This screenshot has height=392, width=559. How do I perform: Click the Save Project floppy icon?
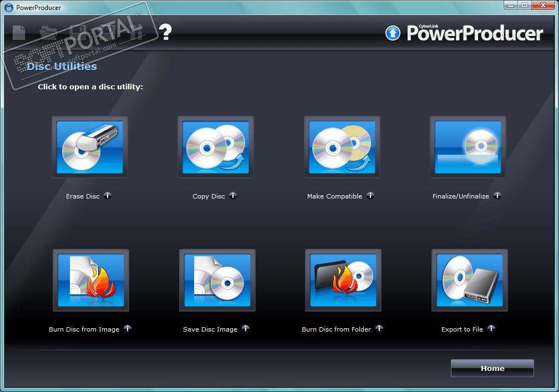point(78,32)
